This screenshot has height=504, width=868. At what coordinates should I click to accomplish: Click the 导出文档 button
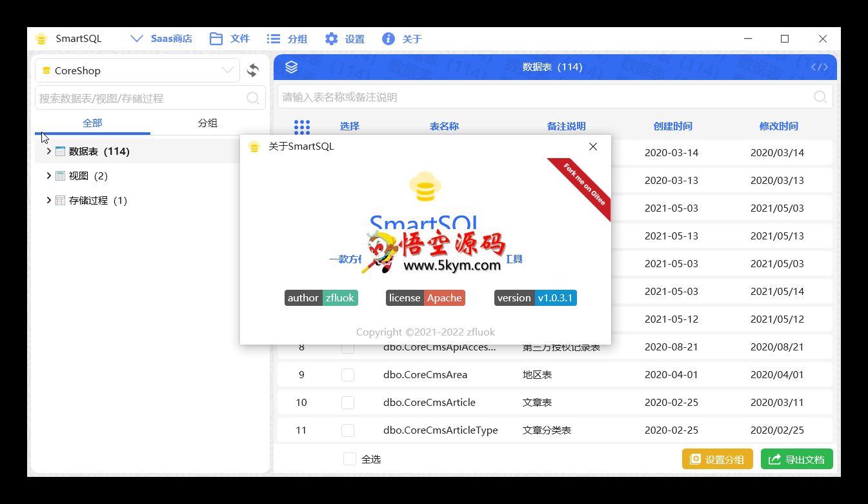pos(797,459)
